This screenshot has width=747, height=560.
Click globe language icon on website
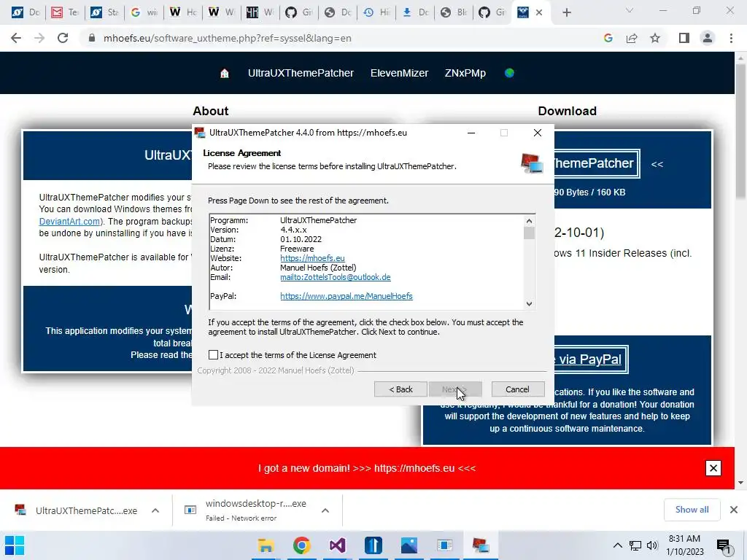[x=509, y=73]
